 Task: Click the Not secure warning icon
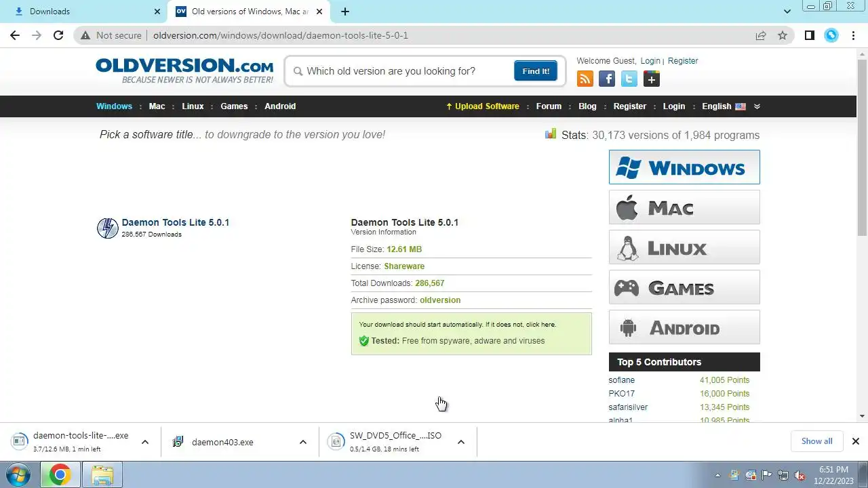click(x=85, y=35)
